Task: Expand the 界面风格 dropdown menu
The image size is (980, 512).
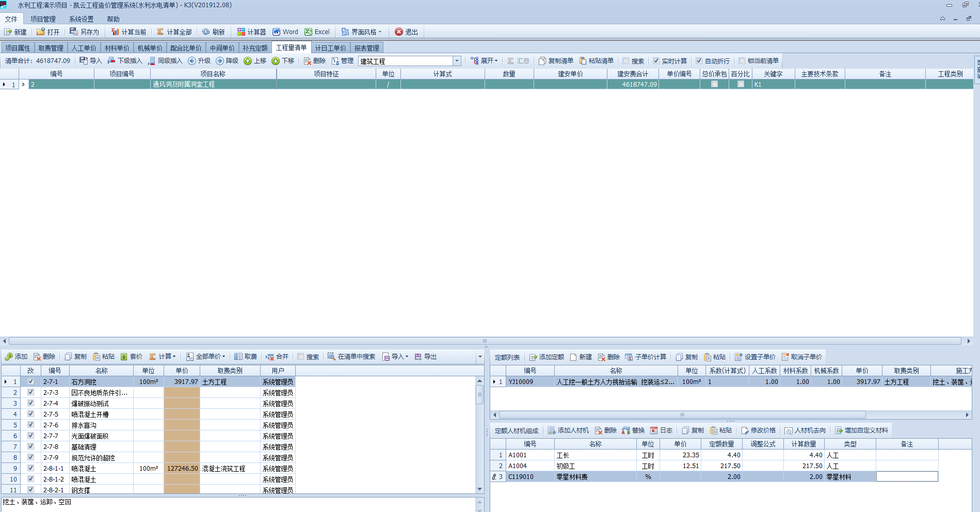Action: point(380,32)
